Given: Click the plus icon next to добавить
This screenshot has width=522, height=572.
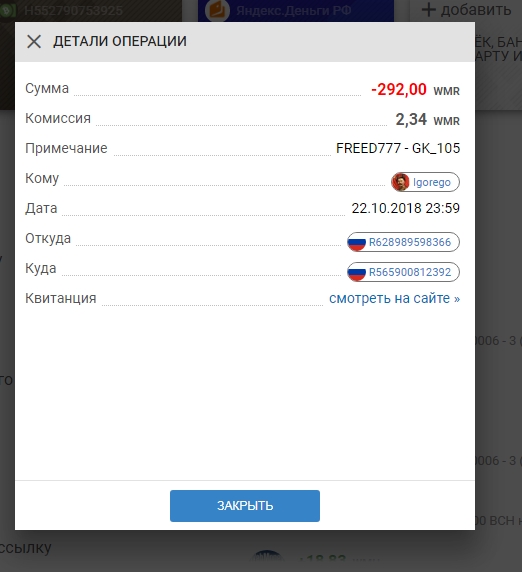Looking at the screenshot, I should (429, 10).
